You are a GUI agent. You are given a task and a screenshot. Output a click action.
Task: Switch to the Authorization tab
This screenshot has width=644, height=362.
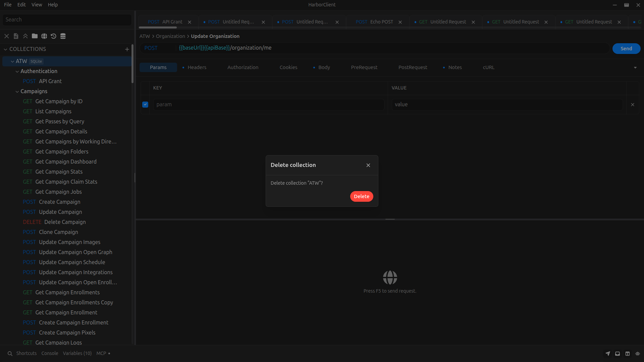coord(243,67)
